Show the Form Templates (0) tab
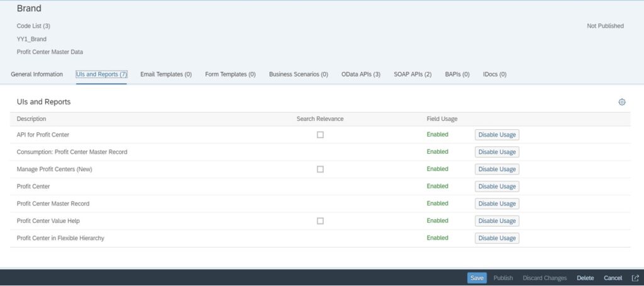The width and height of the screenshot is (644, 286). (230, 74)
